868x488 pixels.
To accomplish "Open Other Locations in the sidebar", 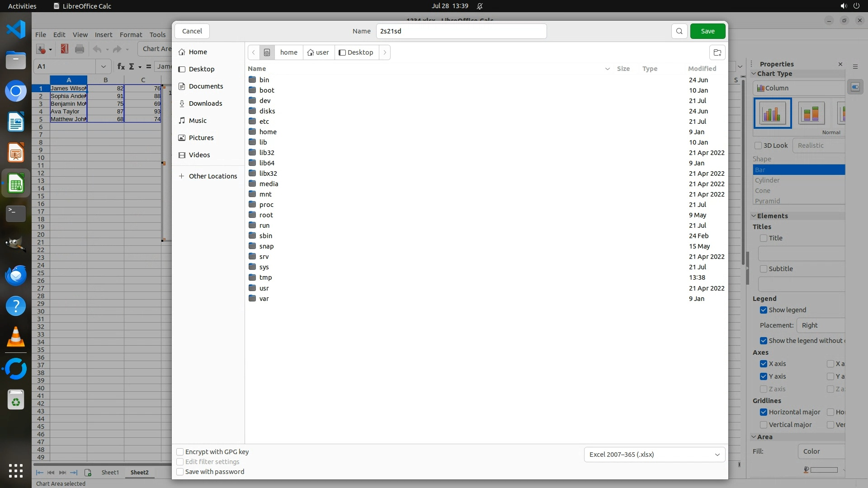I will [x=212, y=176].
